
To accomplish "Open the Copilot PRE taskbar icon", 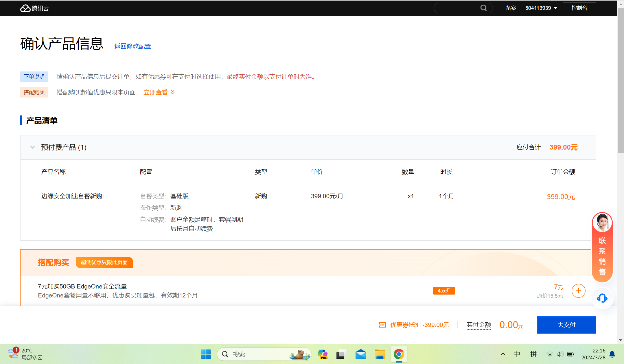I will 322,354.
